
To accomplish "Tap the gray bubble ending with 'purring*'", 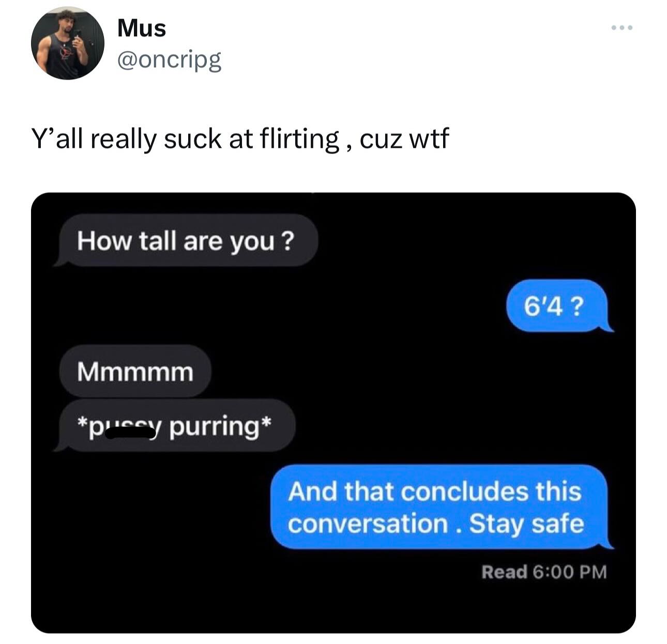I will coord(175,425).
